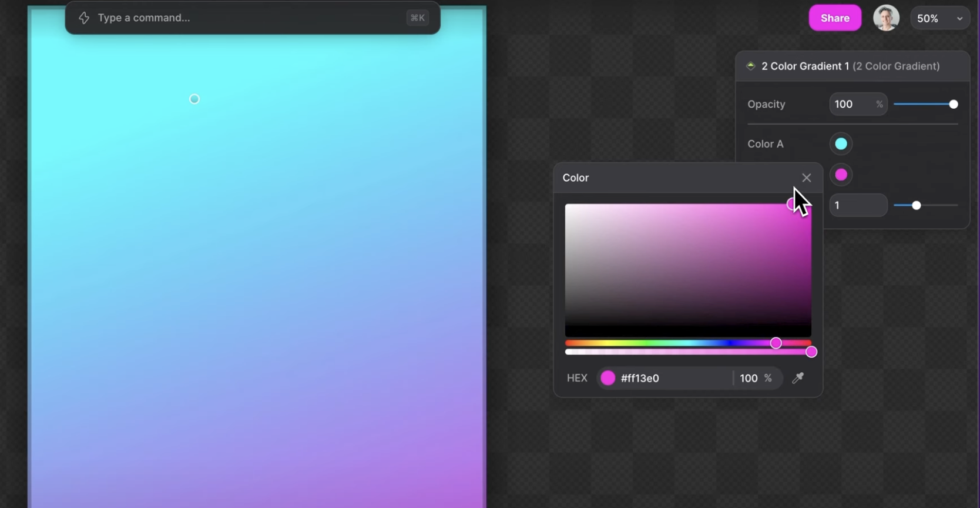980x508 pixels.
Task: Open the user avatar profile menu
Action: click(x=885, y=18)
